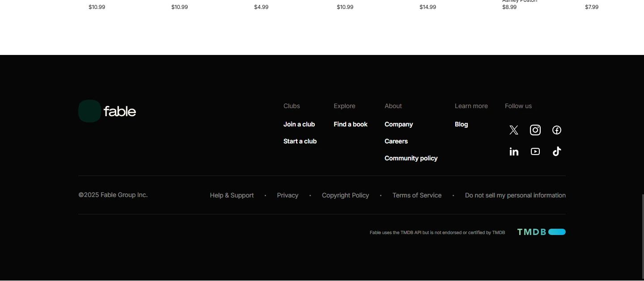644x281 pixels.
Task: Click the Facebook icon in footer
Action: pyautogui.click(x=557, y=130)
